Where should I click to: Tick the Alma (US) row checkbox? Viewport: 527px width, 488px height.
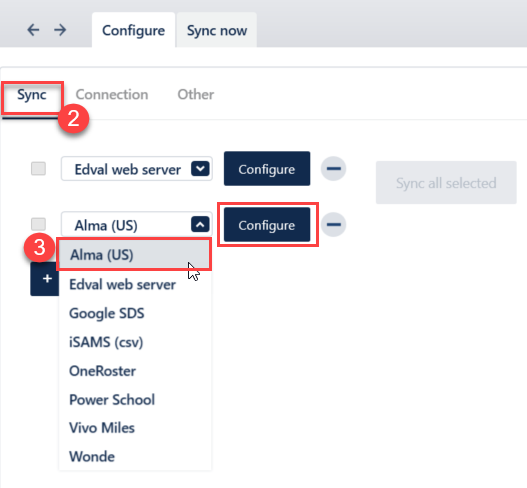(38, 224)
